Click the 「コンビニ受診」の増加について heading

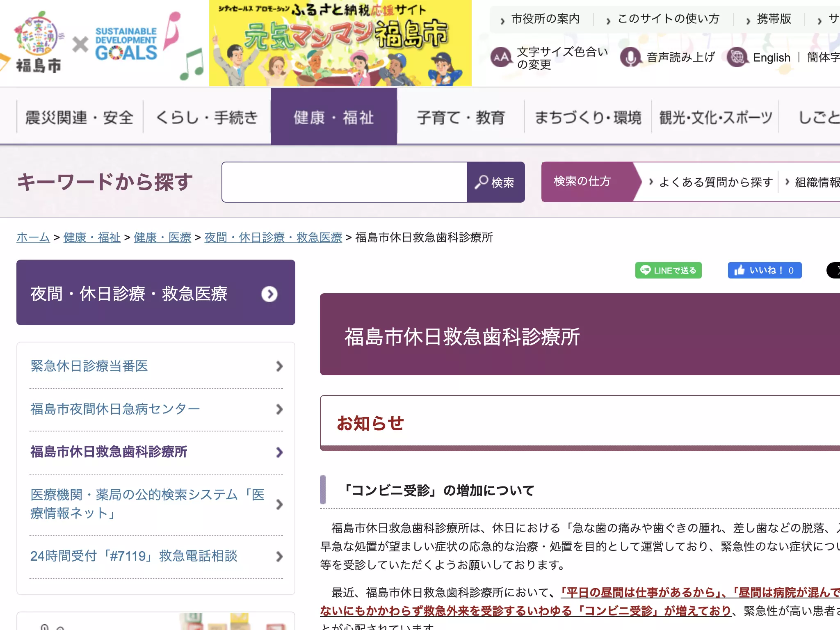coord(437,491)
